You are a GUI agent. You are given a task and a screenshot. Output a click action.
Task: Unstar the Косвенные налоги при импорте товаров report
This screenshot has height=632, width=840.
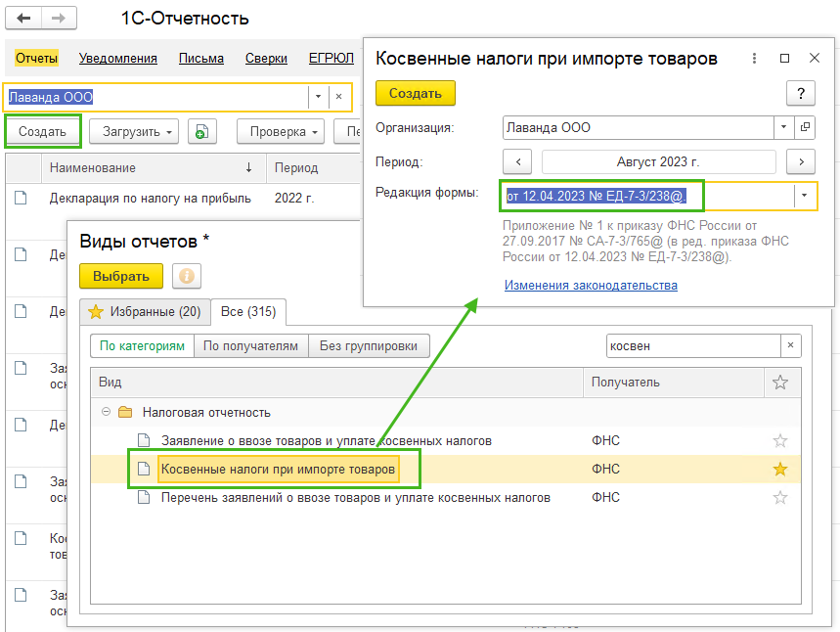coord(780,469)
